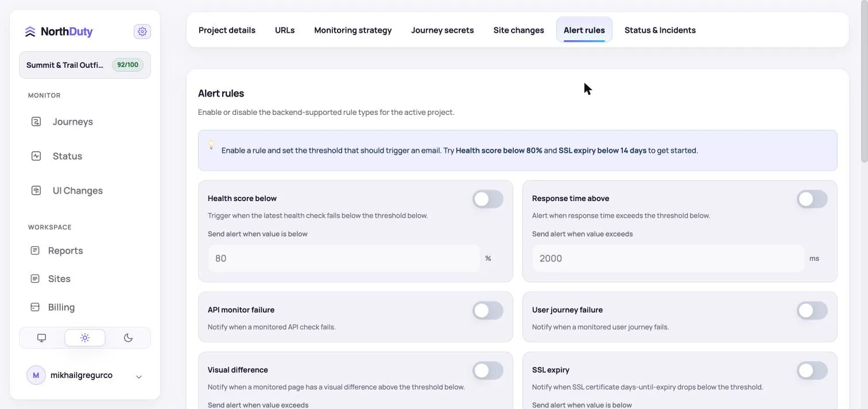The height and width of the screenshot is (409, 868).
Task: Click MONITOR section label
Action: click(x=44, y=95)
